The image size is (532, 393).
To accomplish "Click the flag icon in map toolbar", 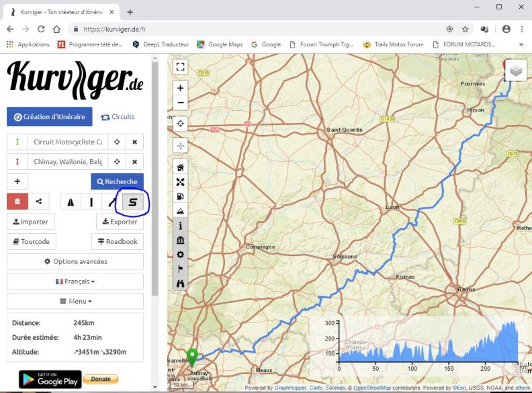I will [181, 269].
